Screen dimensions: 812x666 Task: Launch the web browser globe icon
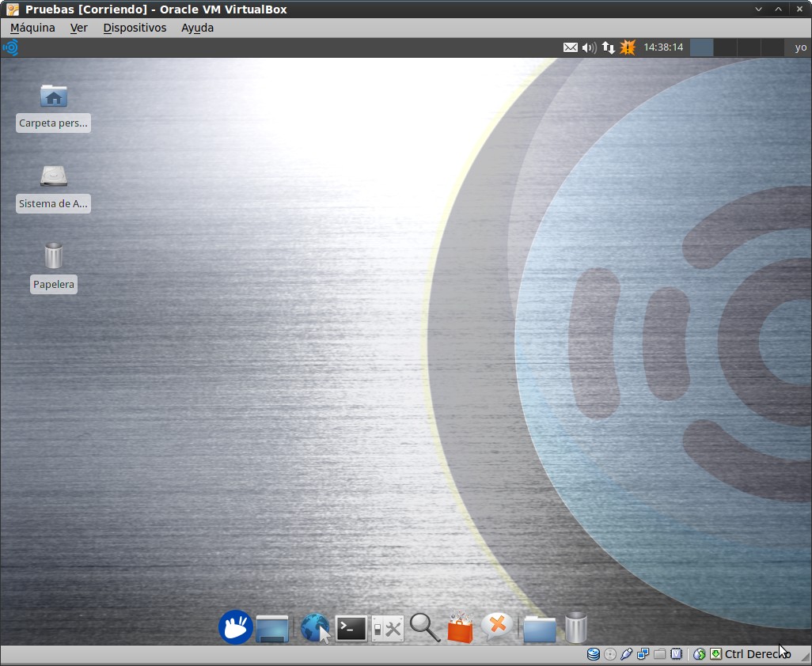coord(314,628)
